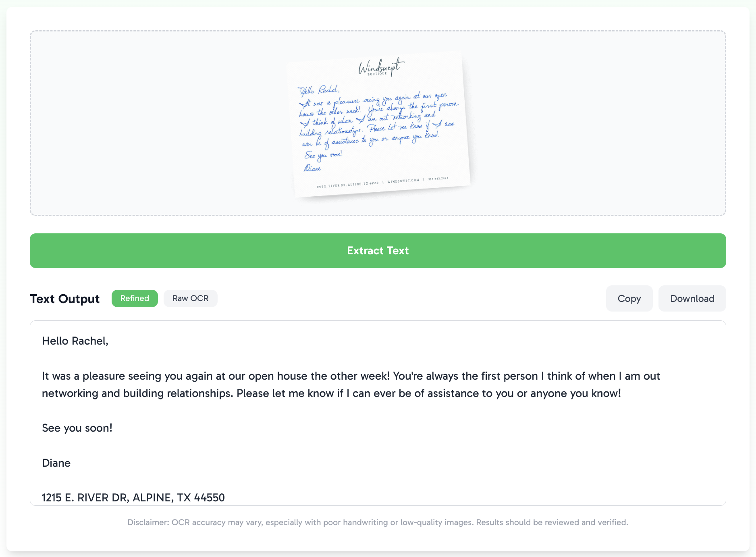Click the "Hello Rachel," greeting in the output
This screenshot has width=756, height=557.
pos(75,341)
